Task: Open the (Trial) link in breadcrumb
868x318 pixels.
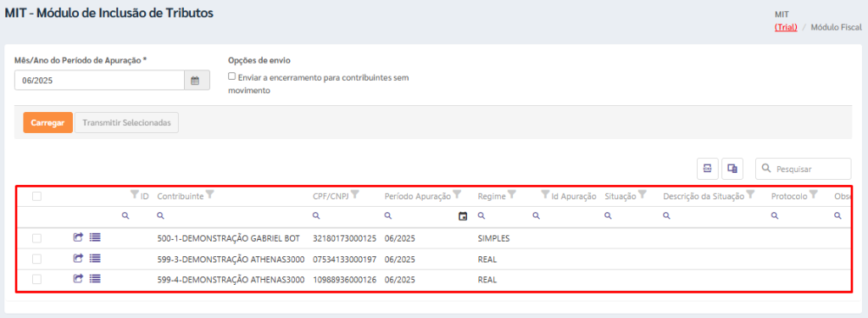Action: [786, 26]
